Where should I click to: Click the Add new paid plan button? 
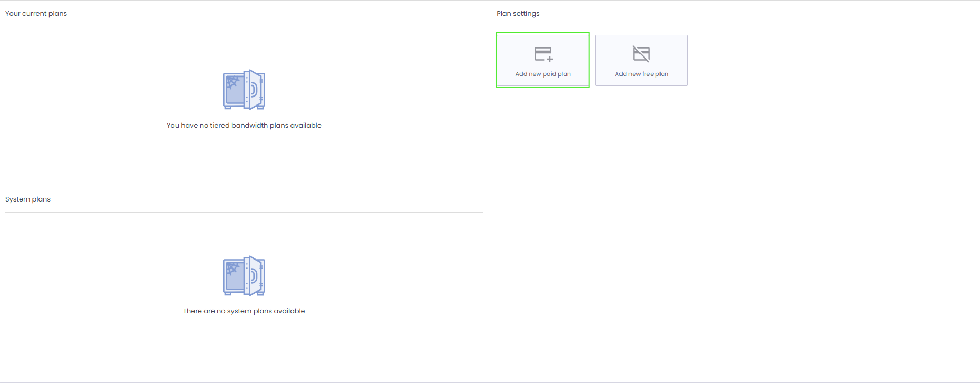542,60
